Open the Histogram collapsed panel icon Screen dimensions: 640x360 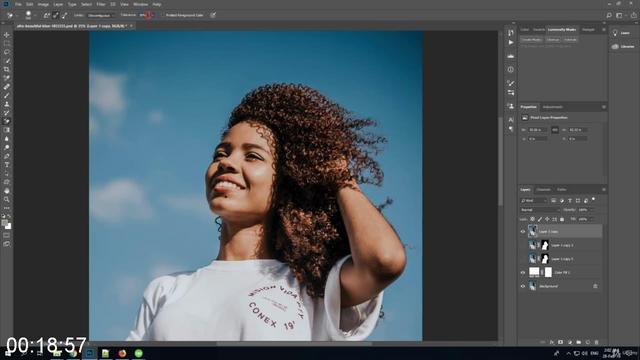pyautogui.click(x=511, y=56)
